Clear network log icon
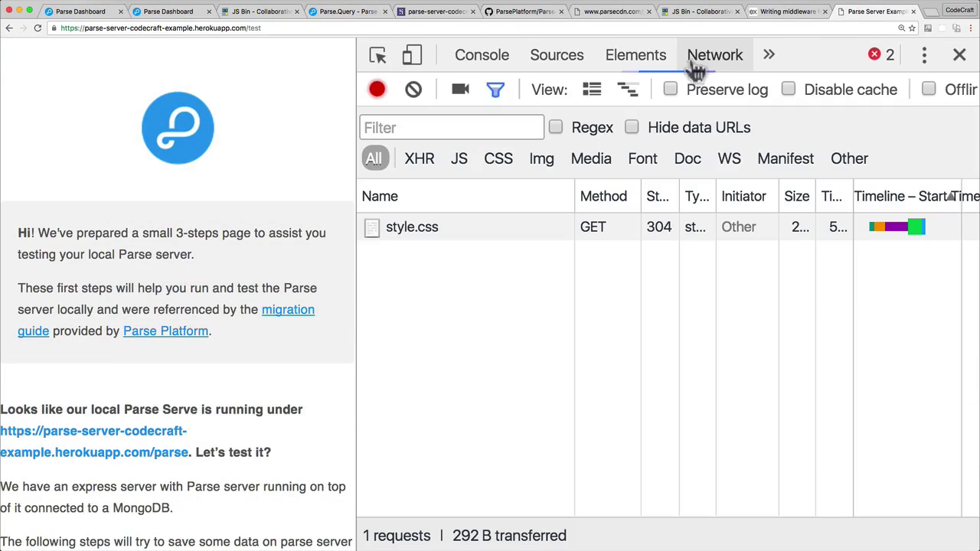 (413, 90)
